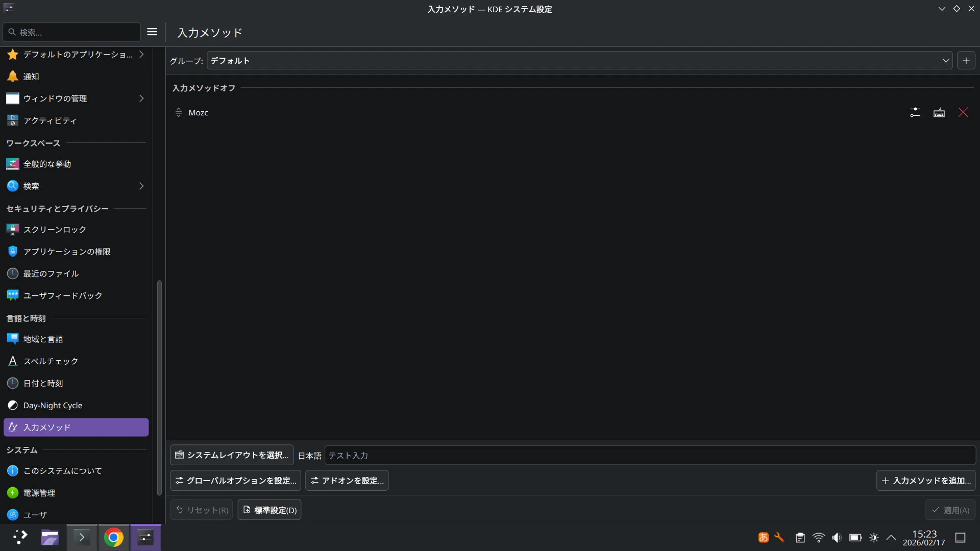Add a new group with plus button

[966, 60]
